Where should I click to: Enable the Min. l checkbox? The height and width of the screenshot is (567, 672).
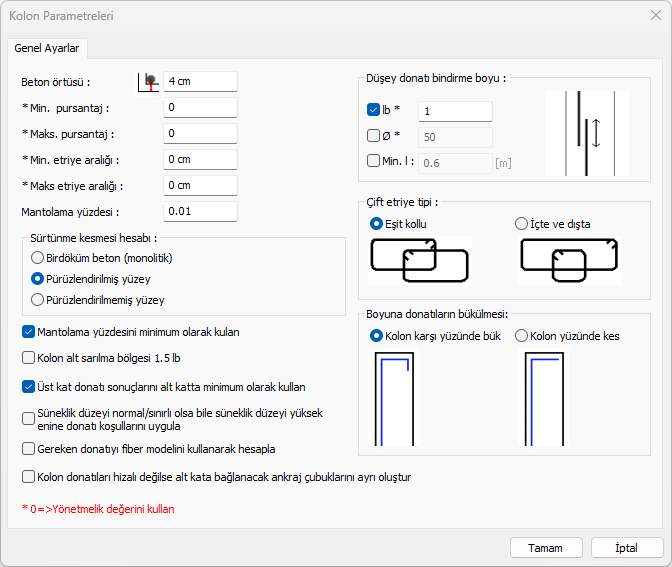[374, 160]
